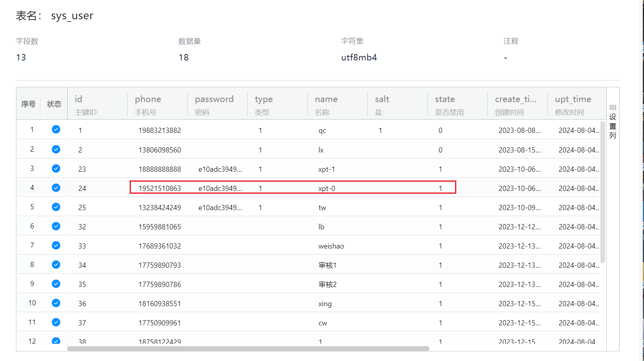Click the phone column header
Screen dimensions: 644x361
148,99
